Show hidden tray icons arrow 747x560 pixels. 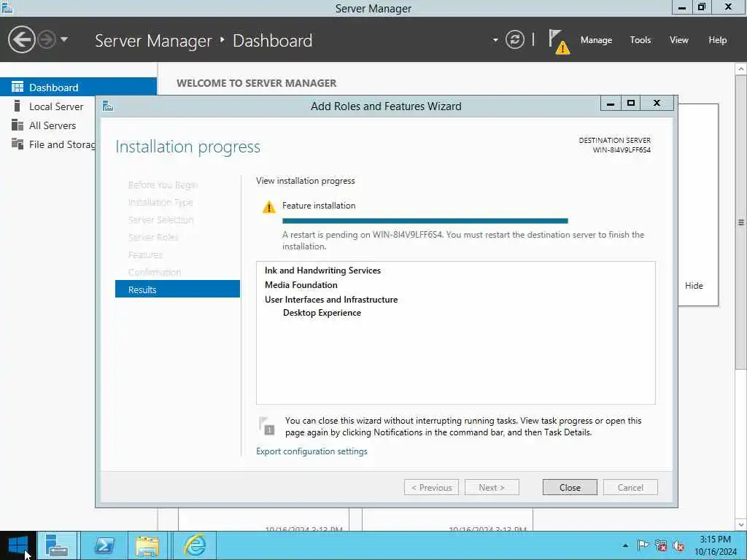(625, 545)
